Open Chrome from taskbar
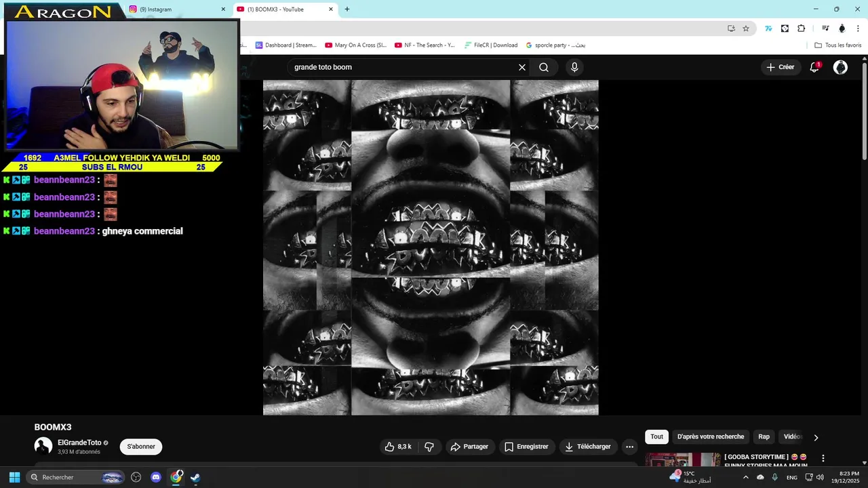The height and width of the screenshot is (488, 868). coord(176,477)
